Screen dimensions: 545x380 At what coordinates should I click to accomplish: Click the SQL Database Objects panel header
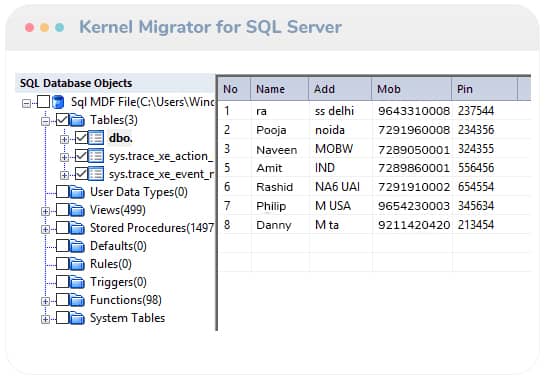tap(115, 83)
